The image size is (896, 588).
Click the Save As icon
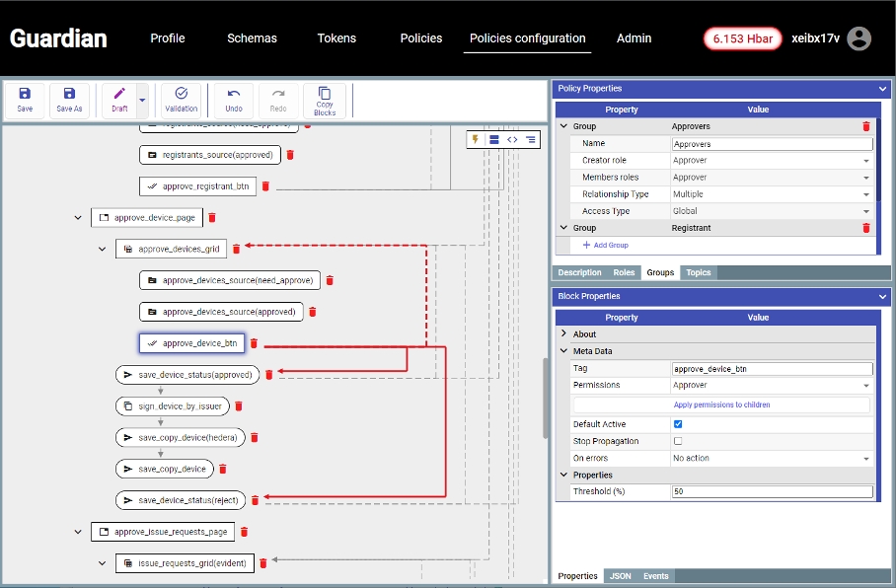tap(69, 100)
